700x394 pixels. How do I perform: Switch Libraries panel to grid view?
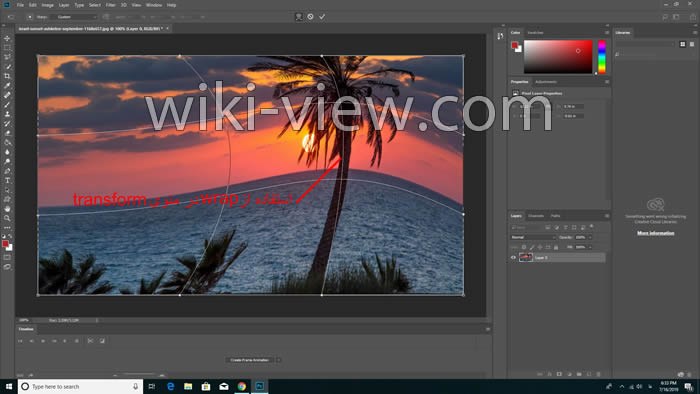coord(683,44)
